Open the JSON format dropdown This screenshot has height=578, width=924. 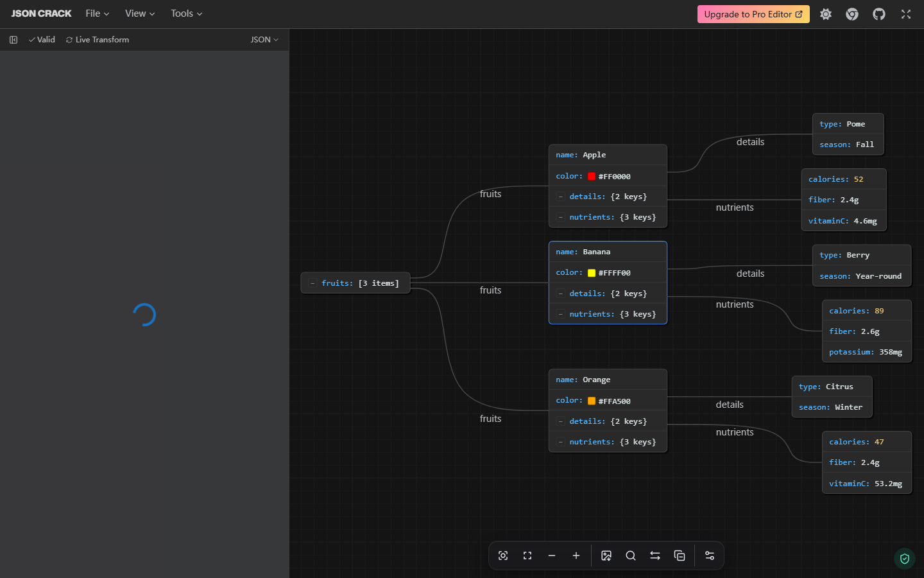tap(264, 40)
